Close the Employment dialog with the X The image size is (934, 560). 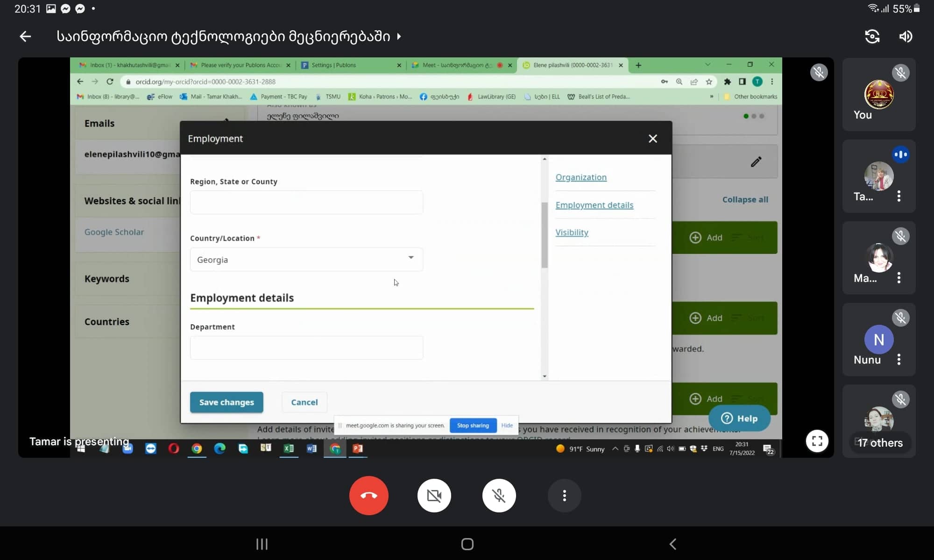652,139
